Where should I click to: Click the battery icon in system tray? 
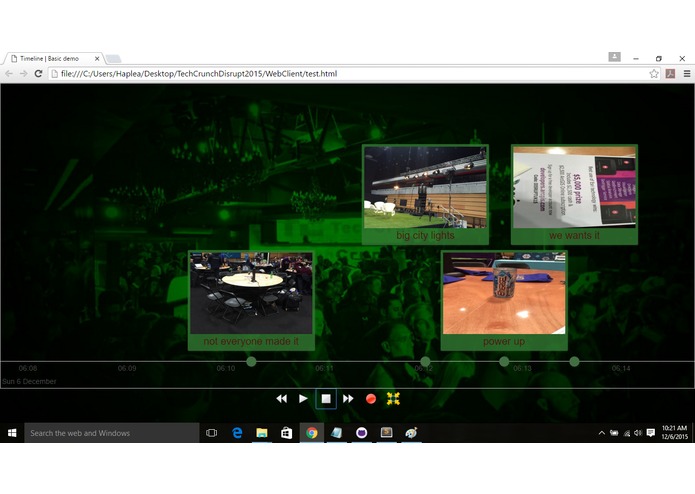(614, 433)
